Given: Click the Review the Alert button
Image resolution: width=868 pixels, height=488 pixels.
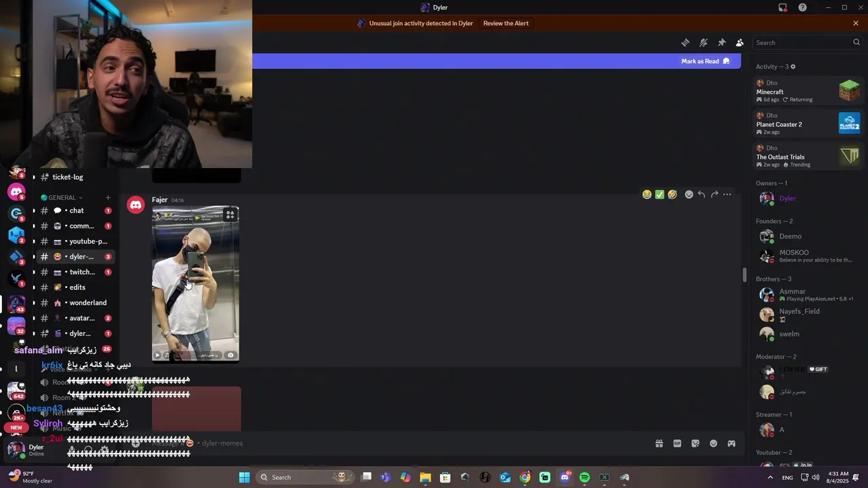Looking at the screenshot, I should (x=506, y=23).
